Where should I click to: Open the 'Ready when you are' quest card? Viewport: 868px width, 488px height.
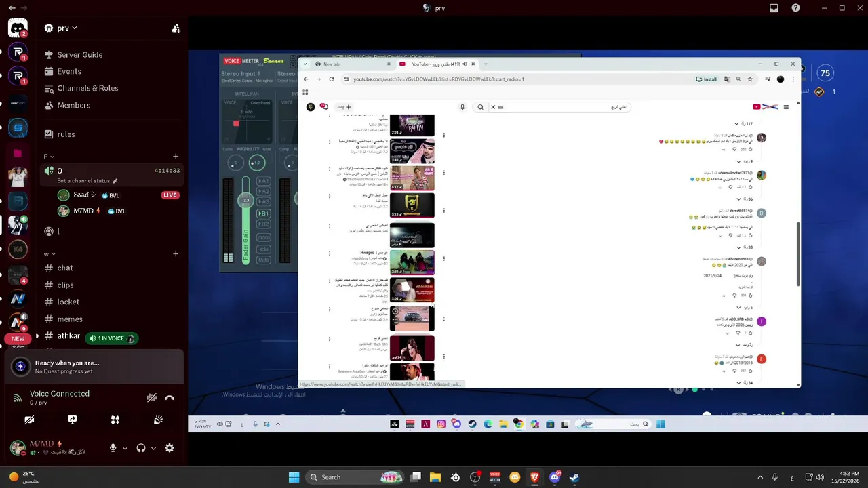tap(95, 367)
